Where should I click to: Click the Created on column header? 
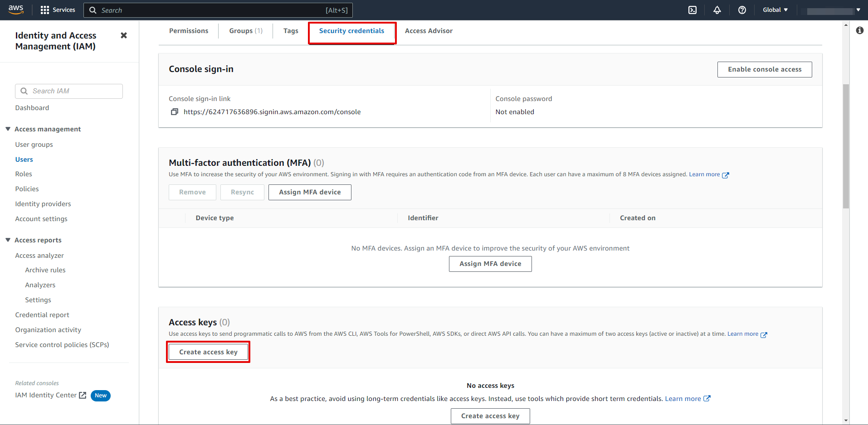click(638, 218)
